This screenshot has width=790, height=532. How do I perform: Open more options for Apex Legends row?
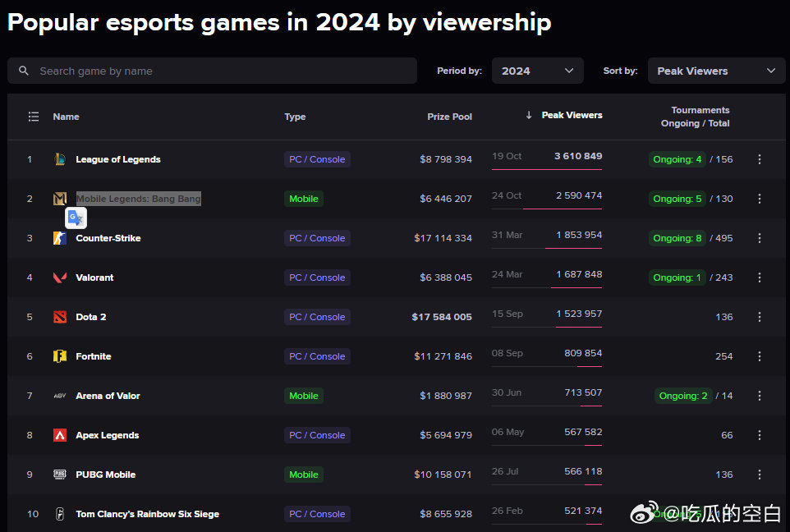pyautogui.click(x=760, y=435)
